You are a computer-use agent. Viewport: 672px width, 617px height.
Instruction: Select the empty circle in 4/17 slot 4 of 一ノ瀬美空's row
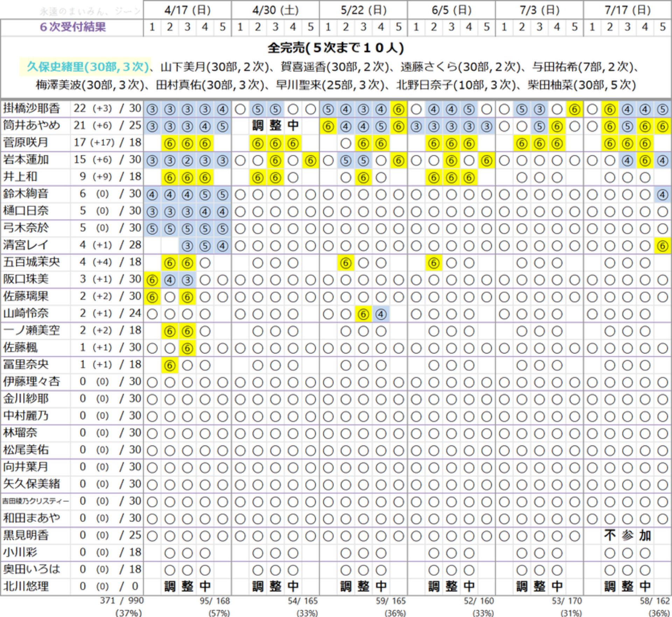[205, 331]
